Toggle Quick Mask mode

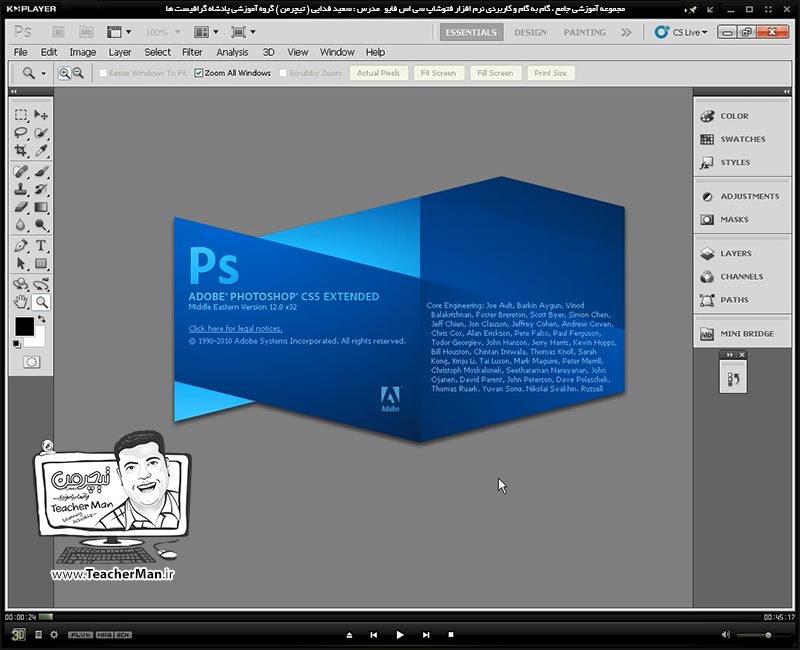pos(31,362)
